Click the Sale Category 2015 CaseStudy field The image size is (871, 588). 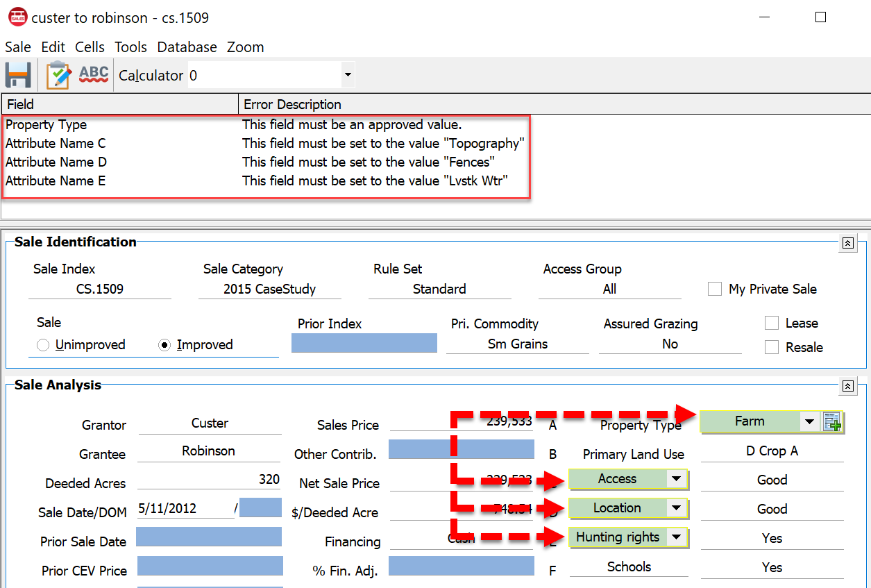269,289
